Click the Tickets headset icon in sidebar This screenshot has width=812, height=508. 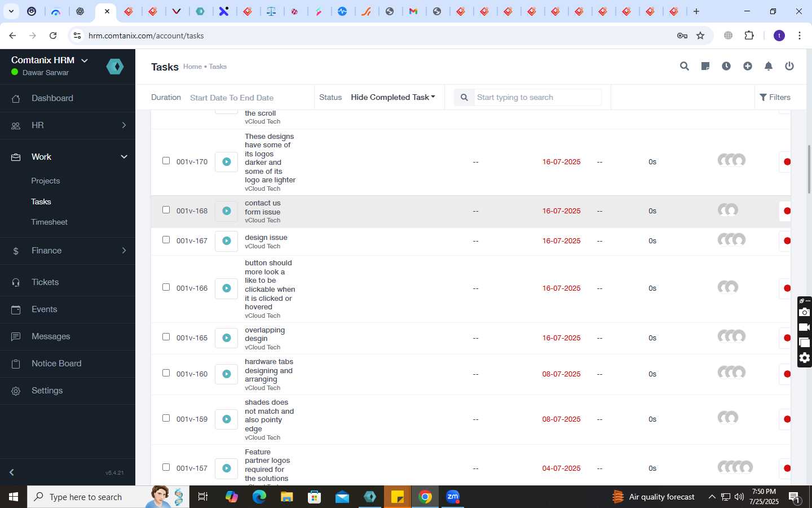point(16,283)
